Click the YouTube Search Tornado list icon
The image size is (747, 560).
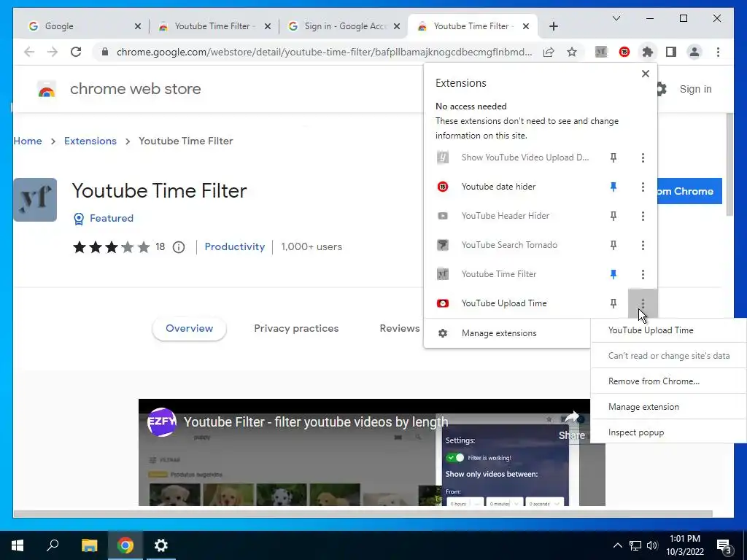click(x=443, y=245)
